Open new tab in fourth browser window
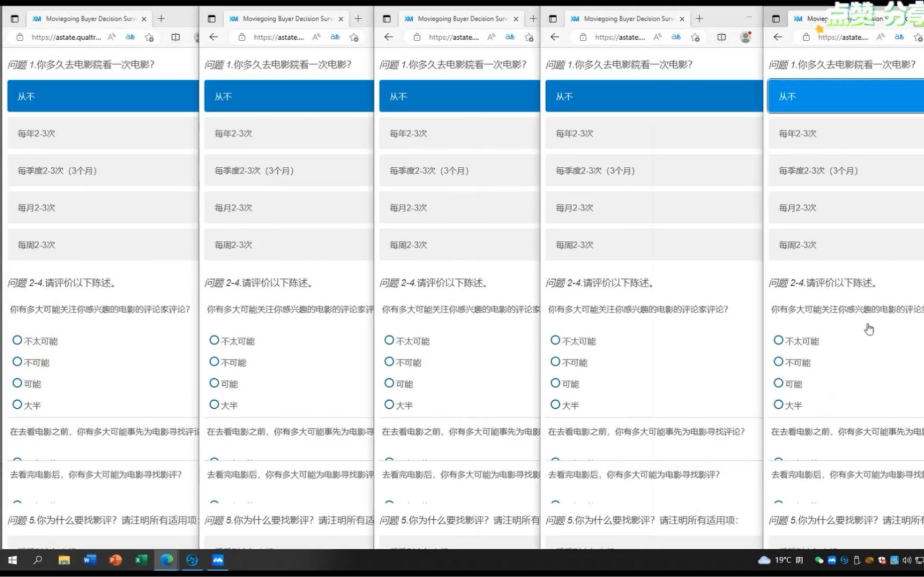Viewport: 924px width, 577px height. click(699, 18)
